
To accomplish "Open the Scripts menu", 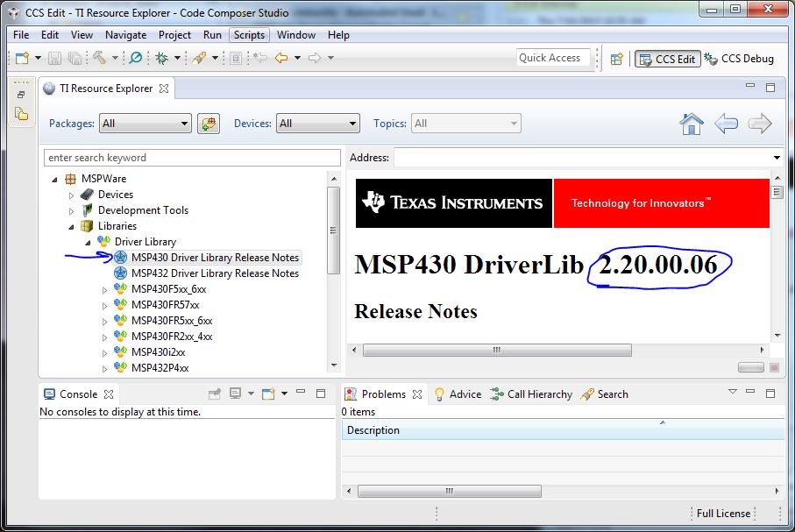I will (249, 35).
